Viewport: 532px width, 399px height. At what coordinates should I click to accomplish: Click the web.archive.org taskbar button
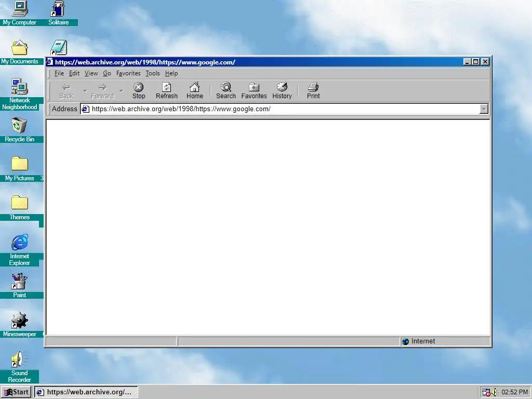pos(86,392)
